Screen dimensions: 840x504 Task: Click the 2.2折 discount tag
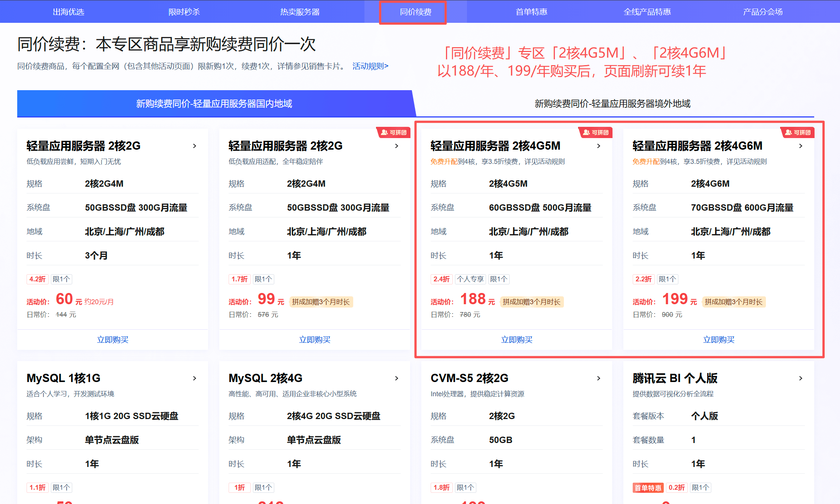click(644, 279)
